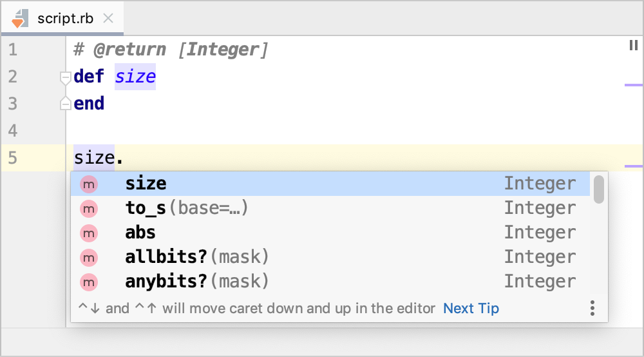Click the pause inspections icon in editor corner
The image size is (644, 357).
[x=633, y=45]
